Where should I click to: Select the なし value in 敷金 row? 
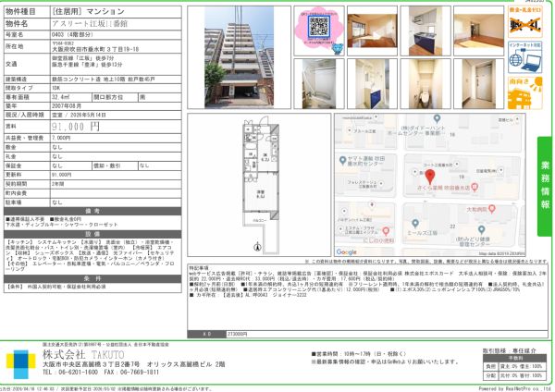(x=57, y=147)
